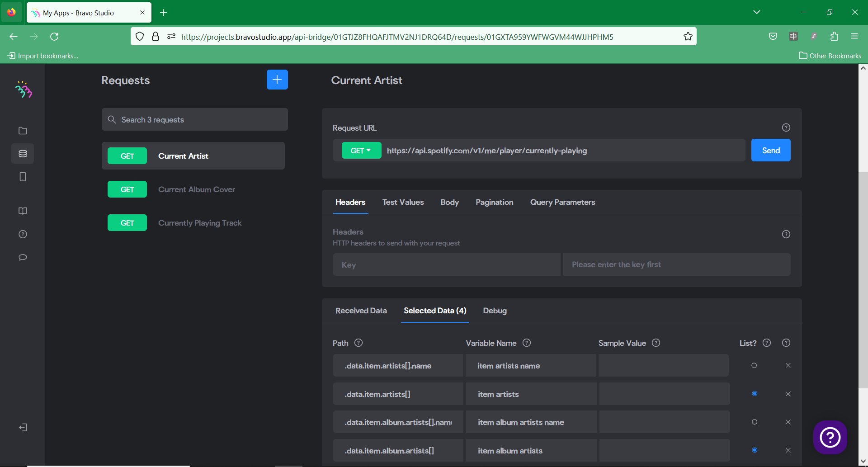Click the List? column info icon

[x=767, y=343]
